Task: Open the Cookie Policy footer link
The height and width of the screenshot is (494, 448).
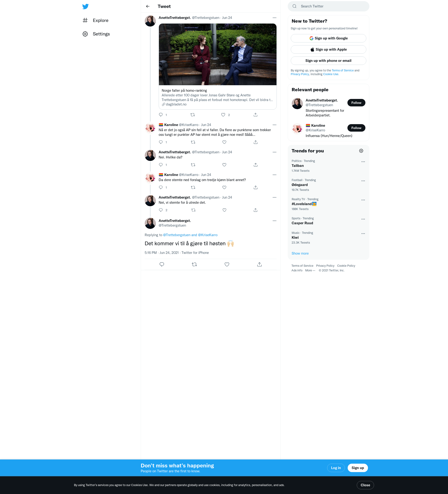Action: (x=346, y=266)
